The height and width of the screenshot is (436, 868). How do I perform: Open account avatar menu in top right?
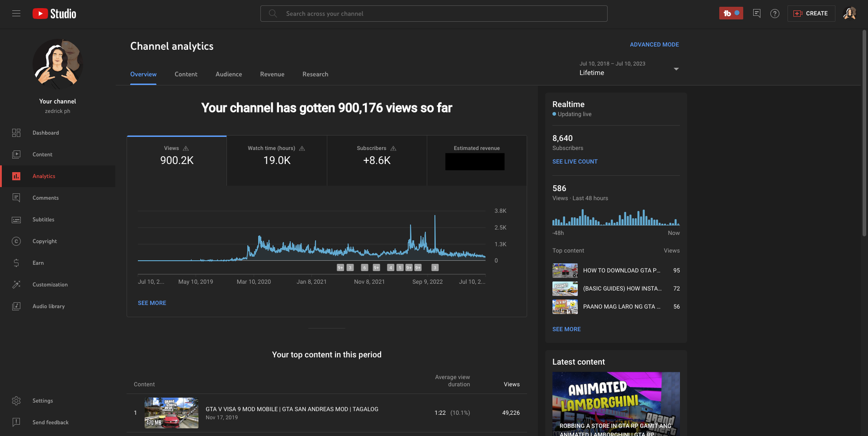pyautogui.click(x=849, y=14)
